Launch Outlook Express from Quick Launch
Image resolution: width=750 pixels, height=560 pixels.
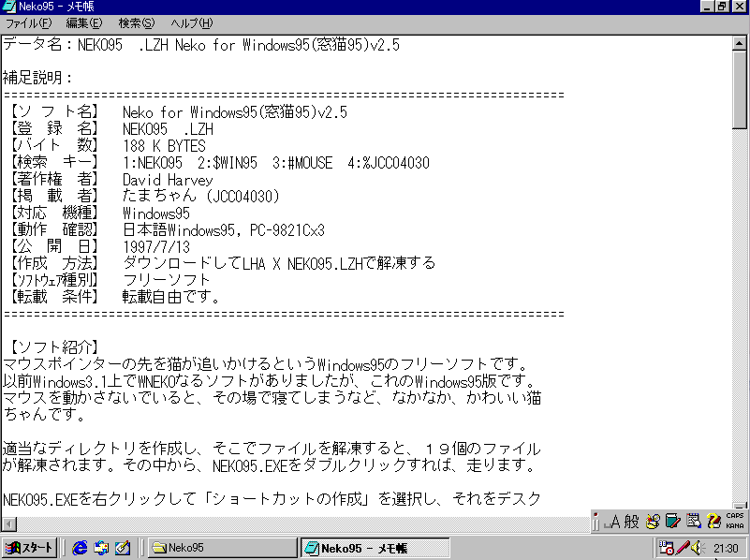[x=101, y=548]
